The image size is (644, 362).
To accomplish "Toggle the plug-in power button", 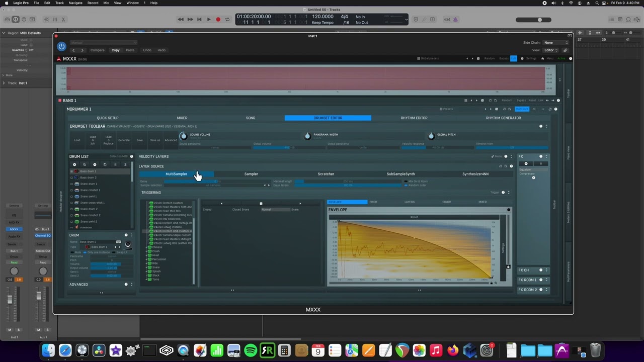I will pos(61,46).
